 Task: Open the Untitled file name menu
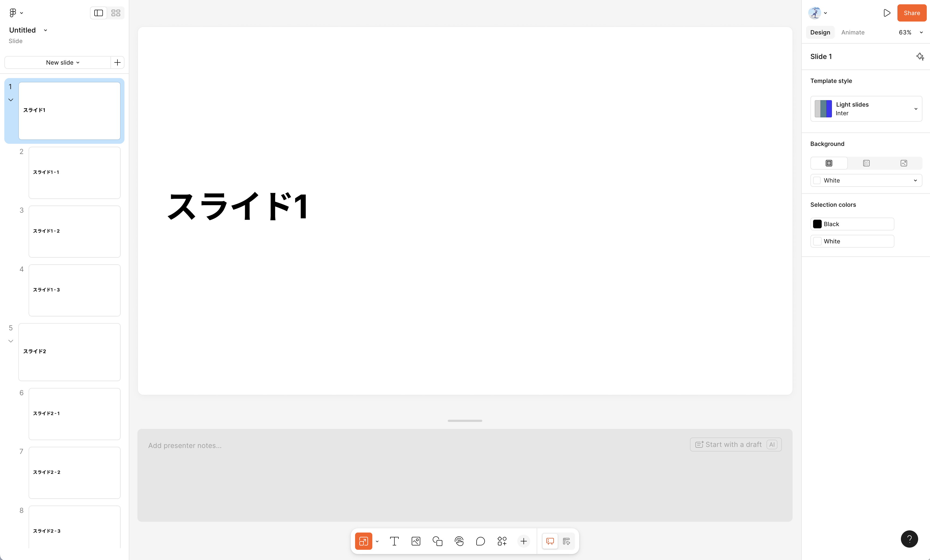coord(45,30)
